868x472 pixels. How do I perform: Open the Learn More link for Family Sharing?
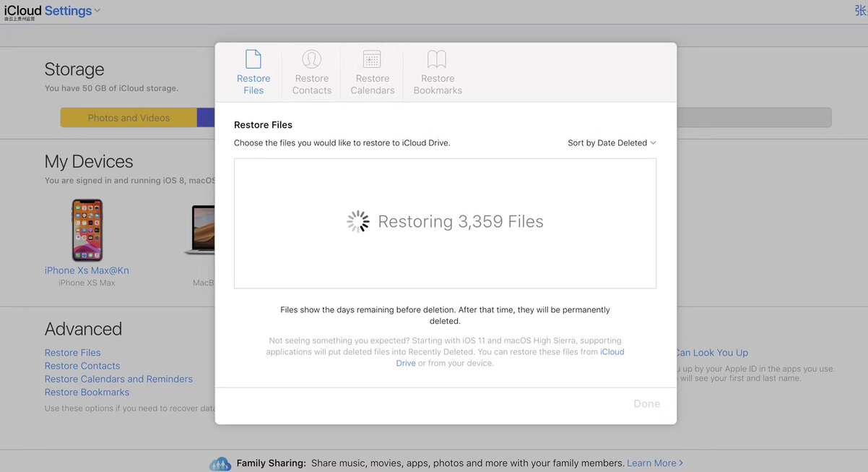click(655, 463)
